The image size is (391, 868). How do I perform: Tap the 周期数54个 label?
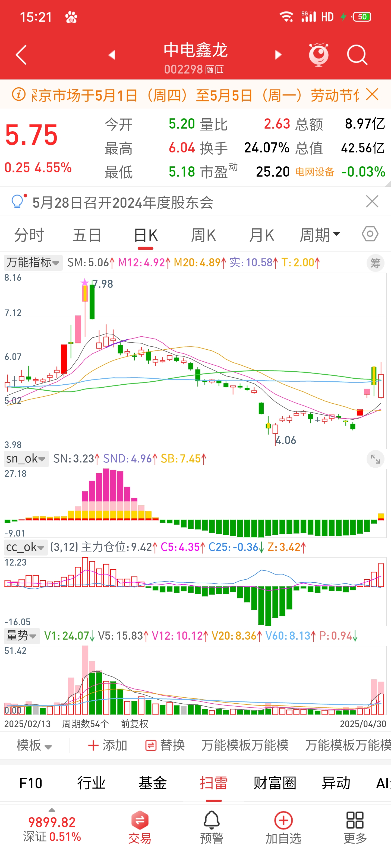click(85, 724)
